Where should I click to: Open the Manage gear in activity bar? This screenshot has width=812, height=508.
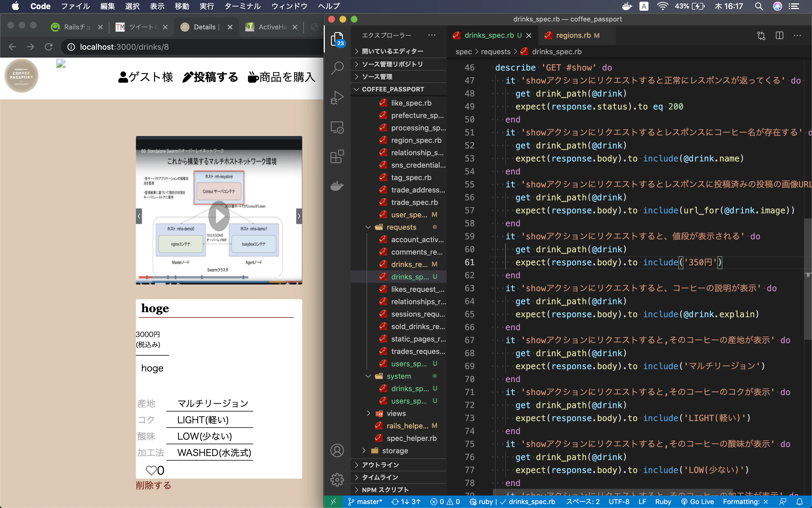tap(337, 479)
